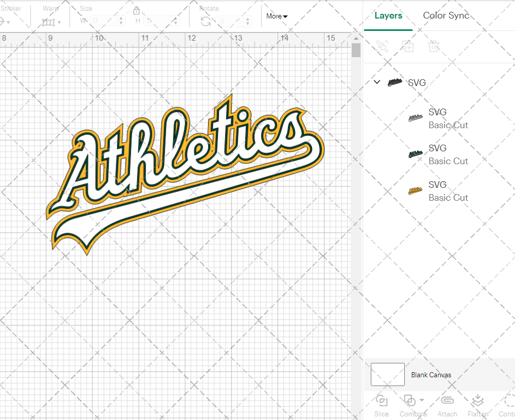Click the Flatten tool
Image resolution: width=515 pixels, height=420 pixels.
(x=478, y=406)
